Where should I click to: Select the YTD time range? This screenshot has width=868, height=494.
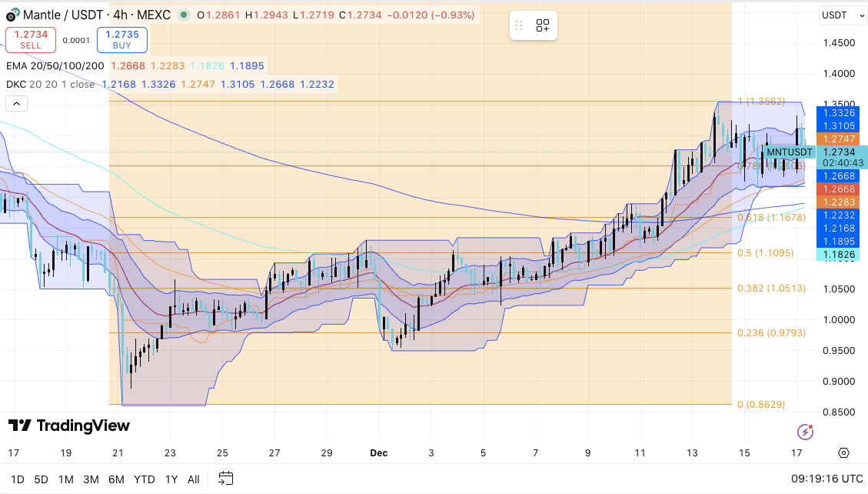click(145, 479)
